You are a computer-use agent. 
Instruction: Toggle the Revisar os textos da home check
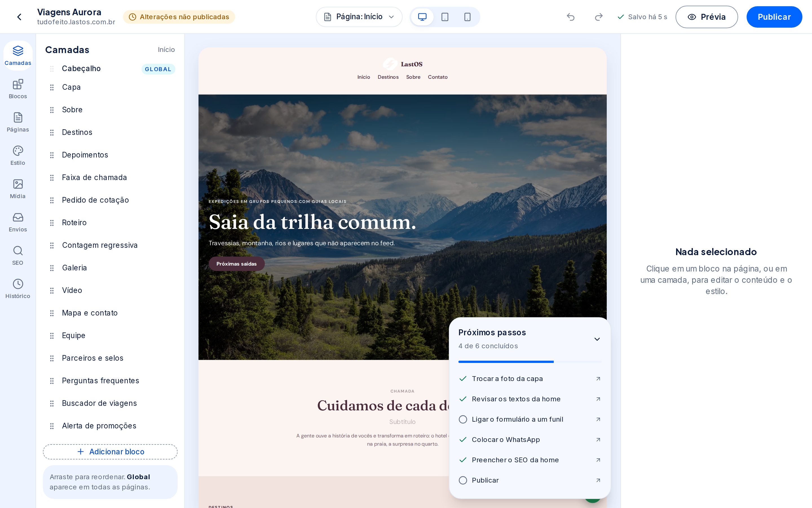463,399
